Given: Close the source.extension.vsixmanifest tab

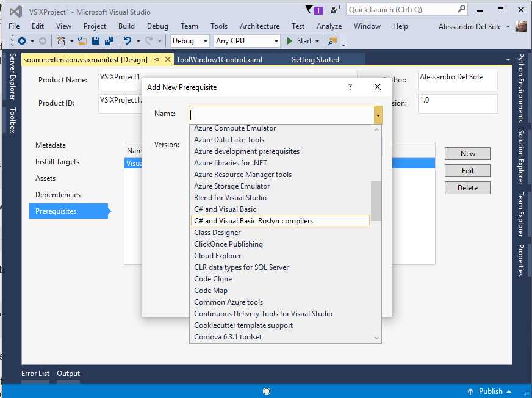Looking at the screenshot, I should [x=168, y=59].
